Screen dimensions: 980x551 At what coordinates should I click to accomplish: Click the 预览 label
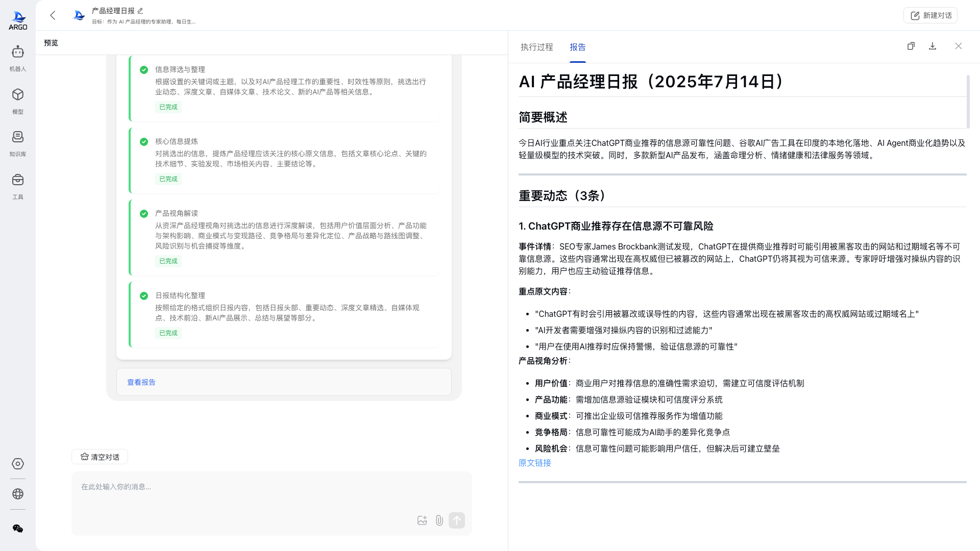(51, 43)
